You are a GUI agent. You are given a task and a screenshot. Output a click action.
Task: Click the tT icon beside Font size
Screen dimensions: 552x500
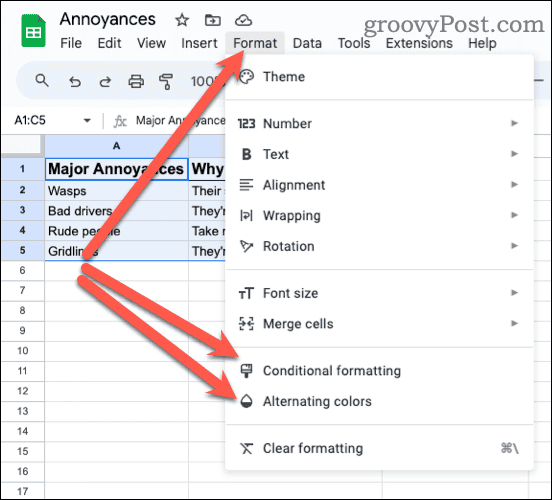pos(246,293)
